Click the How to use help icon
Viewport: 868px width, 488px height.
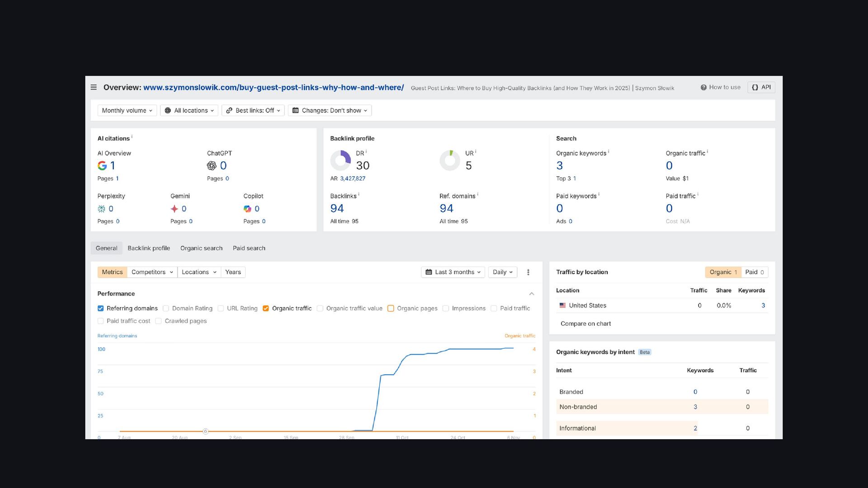(x=703, y=88)
